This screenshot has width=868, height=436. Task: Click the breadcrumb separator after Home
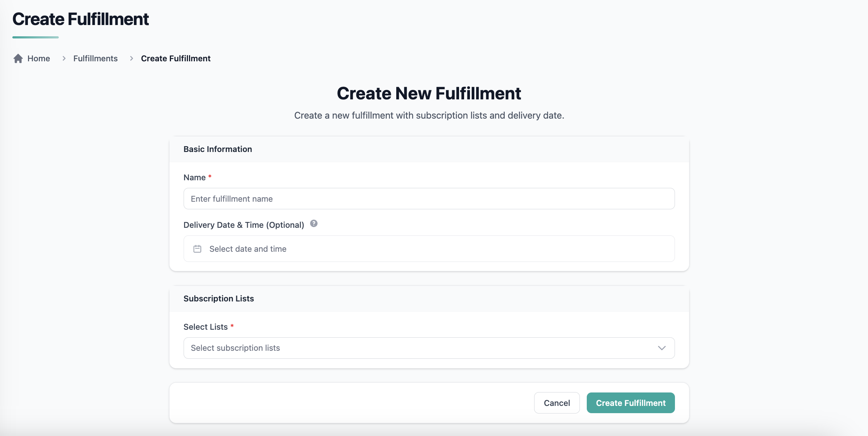click(x=64, y=58)
